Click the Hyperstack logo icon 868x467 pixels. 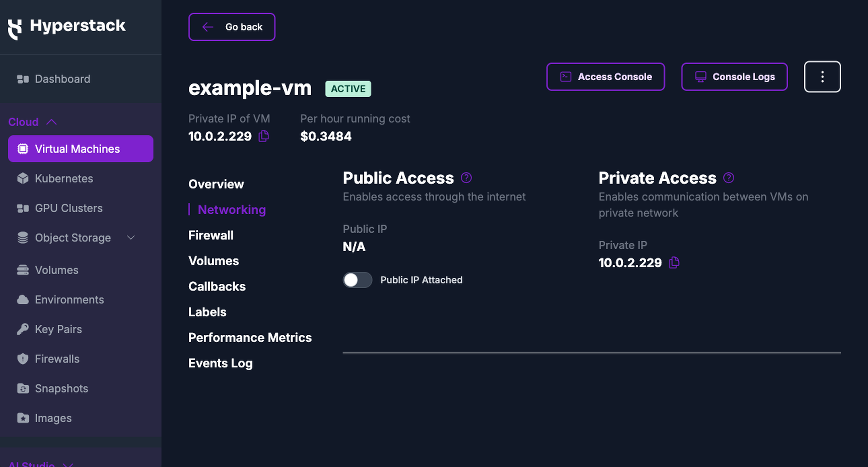[x=15, y=30]
